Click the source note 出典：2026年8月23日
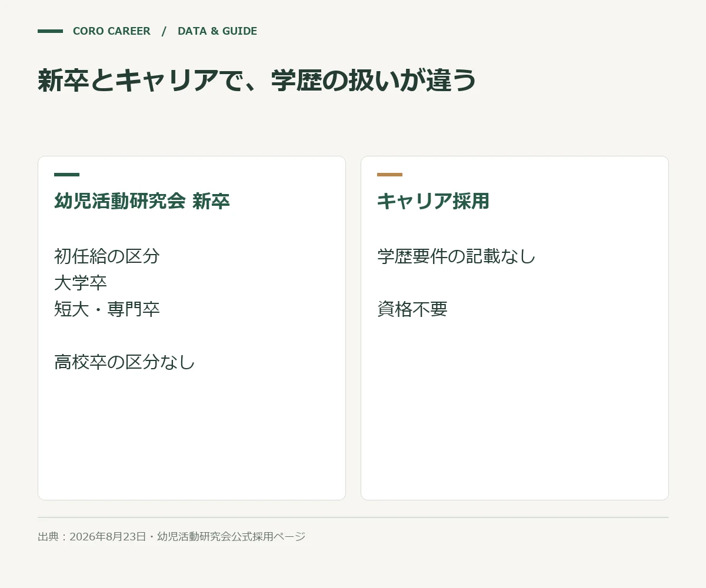Screen dimensions: 706x588 click(91, 536)
